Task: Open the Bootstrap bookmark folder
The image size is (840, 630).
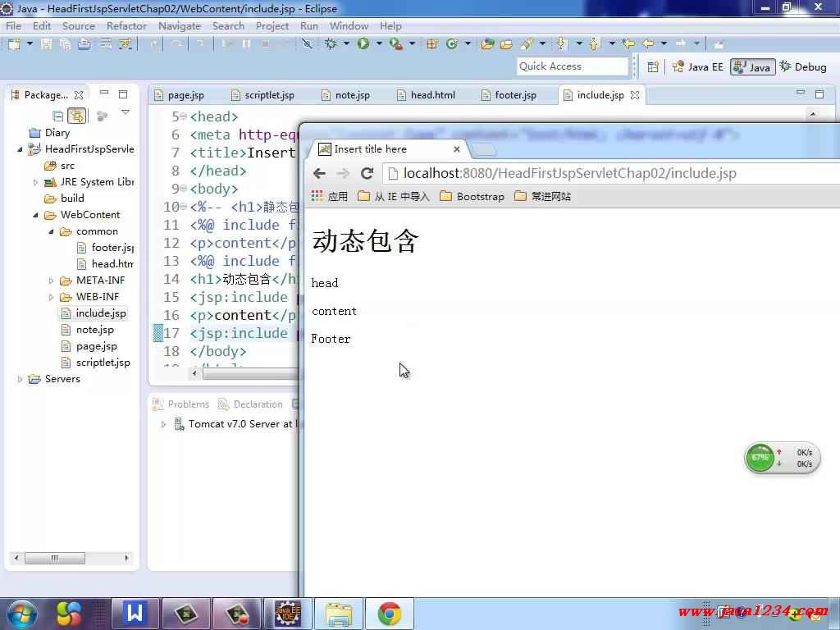Action: point(472,196)
